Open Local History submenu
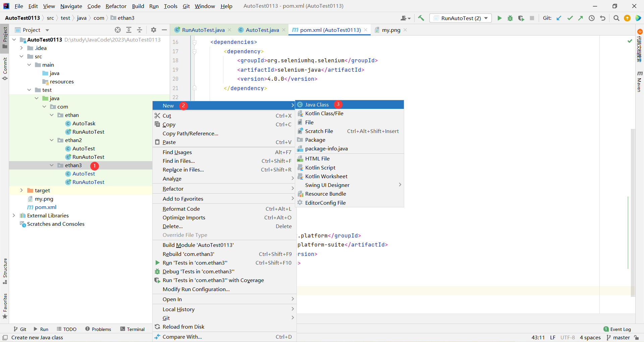 [x=224, y=309]
